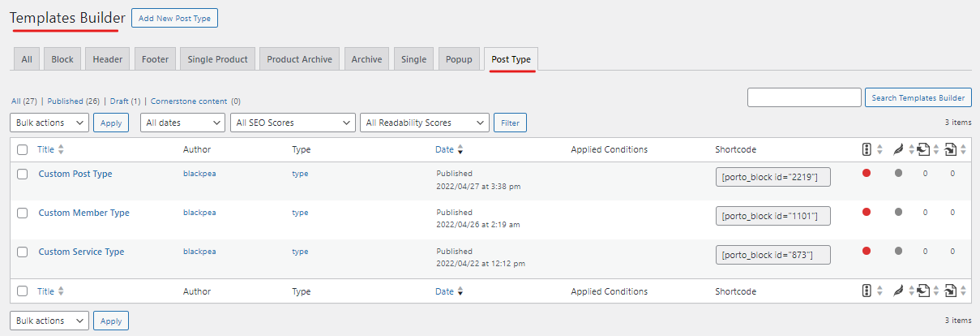
Task: Click gray readability dot for Custom Member Type
Action: pyautogui.click(x=898, y=212)
